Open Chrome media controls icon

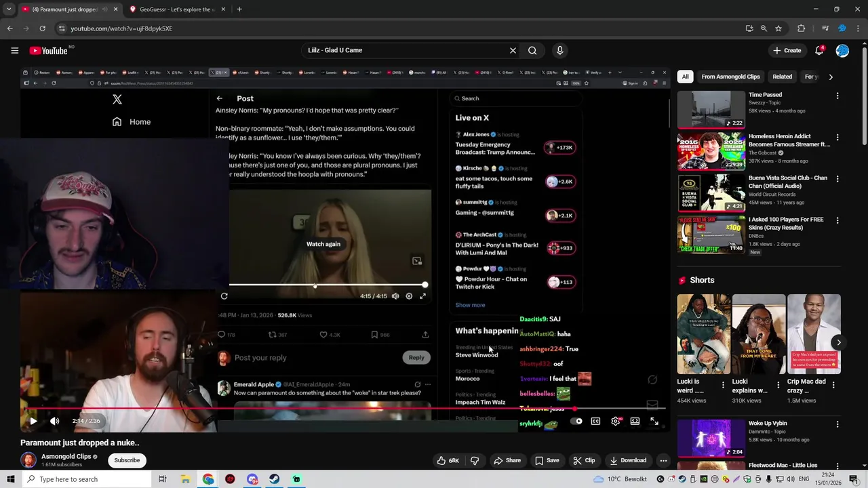[825, 28]
